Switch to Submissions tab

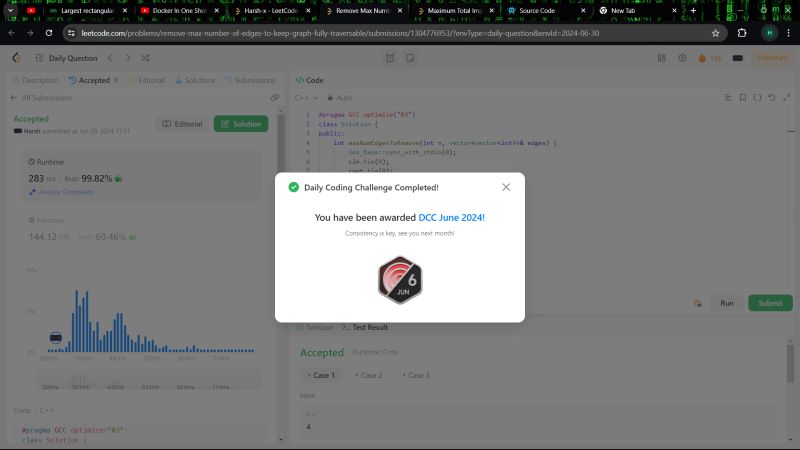pyautogui.click(x=250, y=80)
